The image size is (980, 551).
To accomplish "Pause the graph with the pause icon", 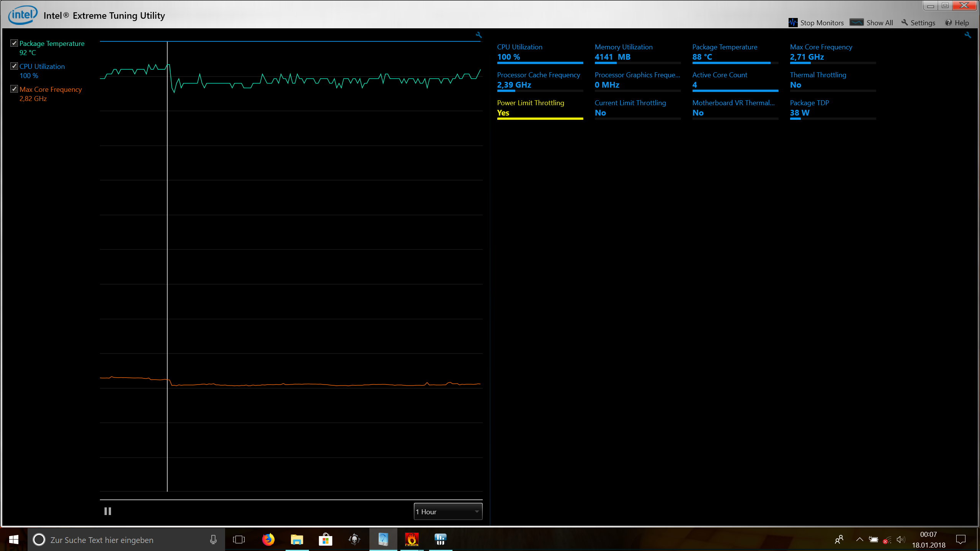I will [x=108, y=511].
